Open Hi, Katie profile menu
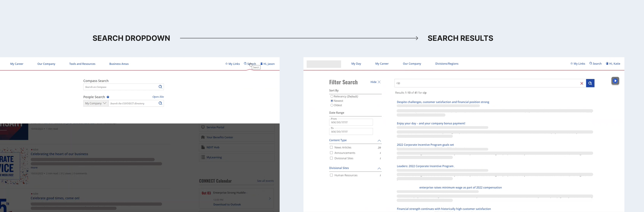The image size is (644, 212). (x=613, y=64)
